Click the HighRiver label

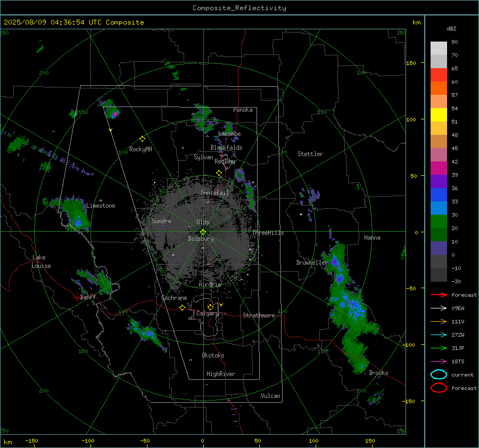(x=220, y=374)
